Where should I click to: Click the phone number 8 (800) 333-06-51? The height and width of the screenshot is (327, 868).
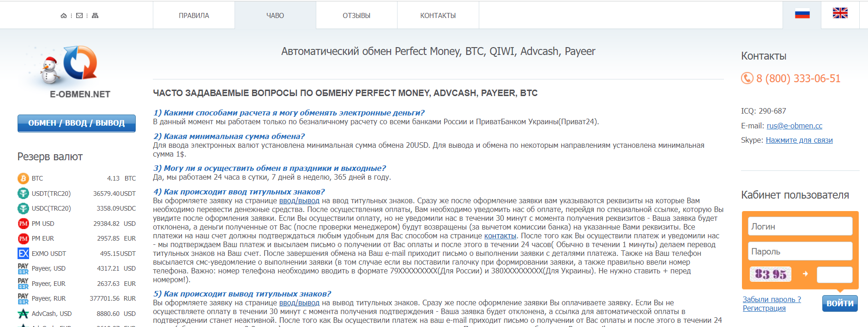pos(798,79)
